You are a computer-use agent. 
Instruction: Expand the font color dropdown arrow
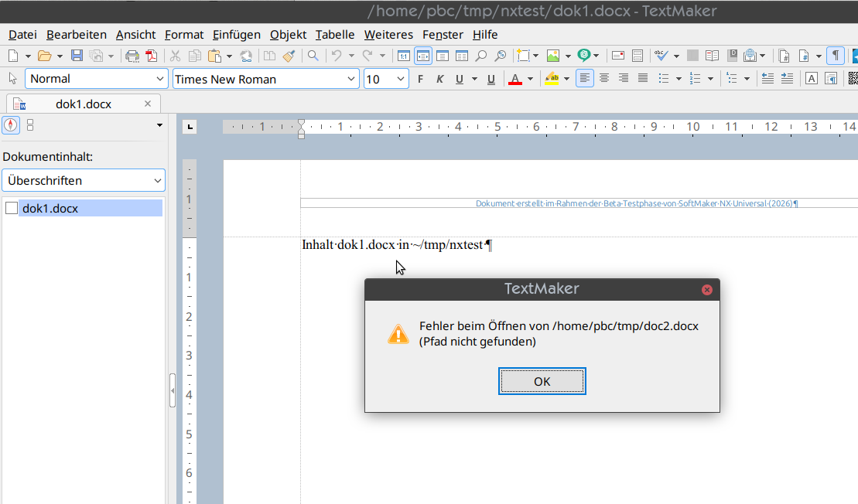pos(530,80)
